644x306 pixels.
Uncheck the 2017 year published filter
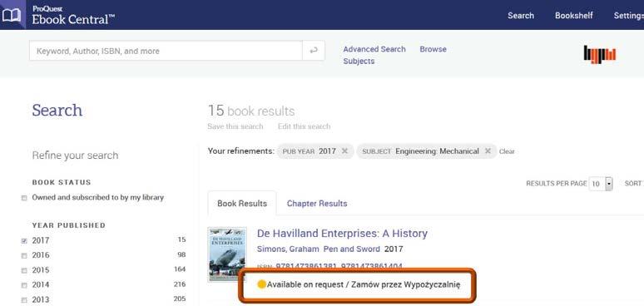(x=24, y=241)
